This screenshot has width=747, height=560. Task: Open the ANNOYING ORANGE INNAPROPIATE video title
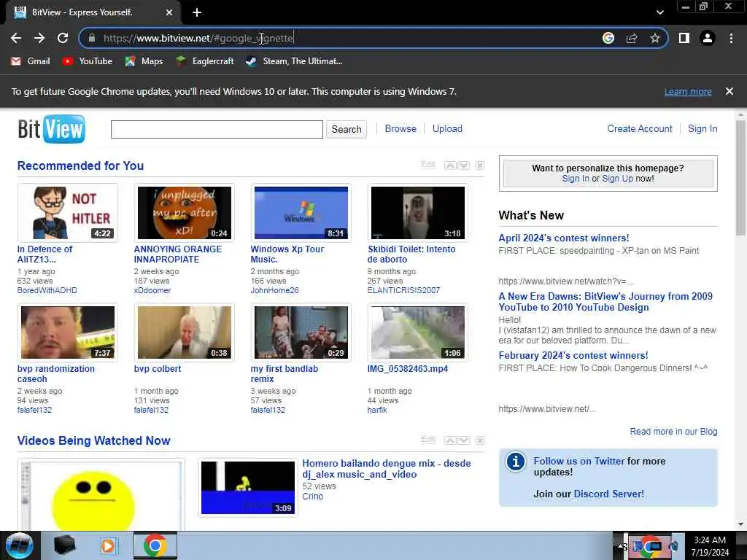[x=178, y=254]
